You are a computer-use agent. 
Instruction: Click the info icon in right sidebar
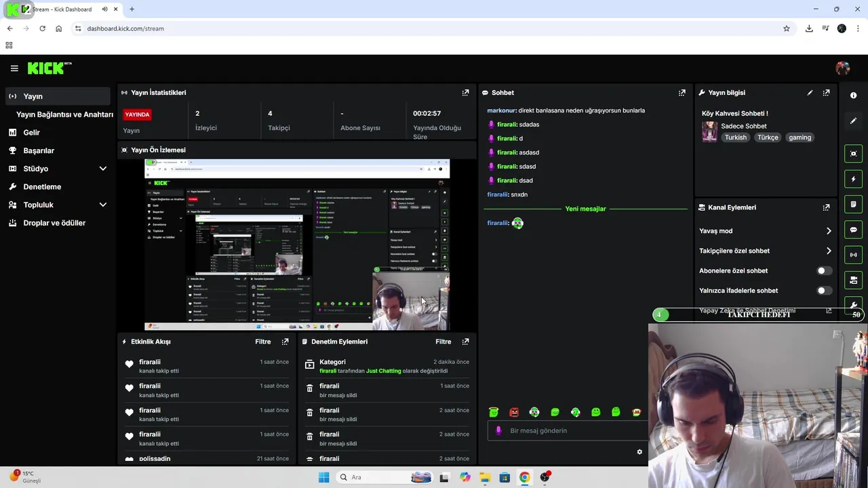(853, 96)
